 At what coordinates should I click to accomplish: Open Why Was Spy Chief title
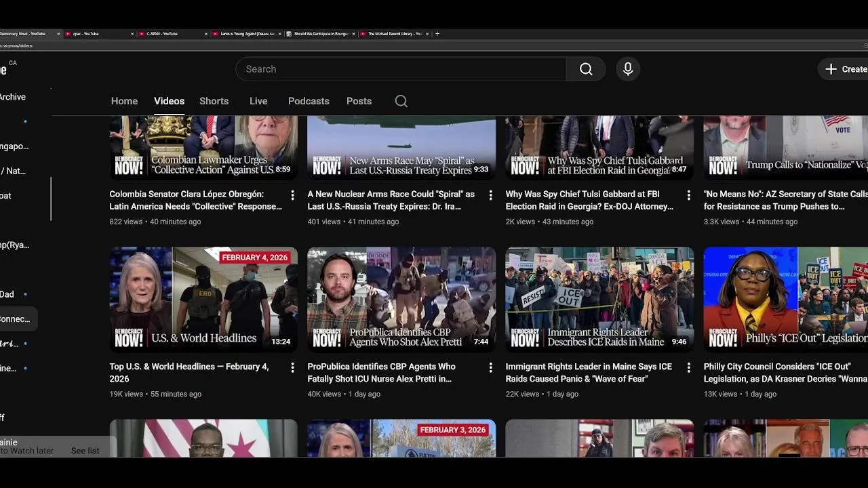point(589,200)
